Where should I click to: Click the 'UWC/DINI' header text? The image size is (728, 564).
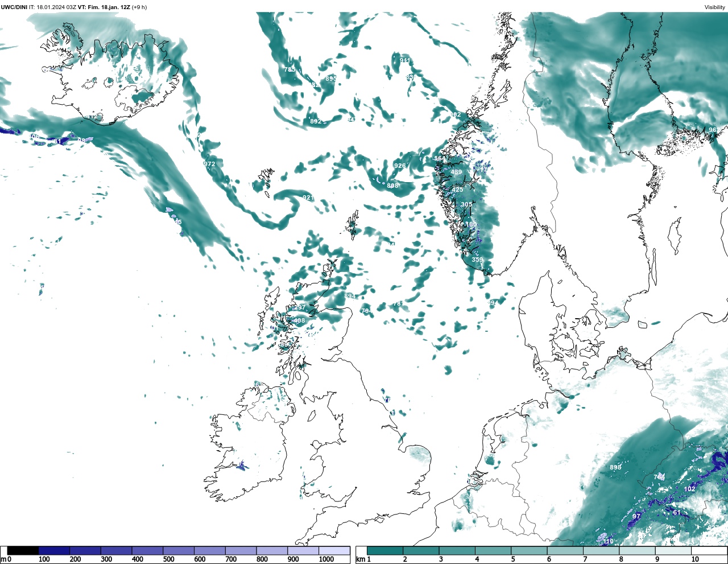(14, 7)
